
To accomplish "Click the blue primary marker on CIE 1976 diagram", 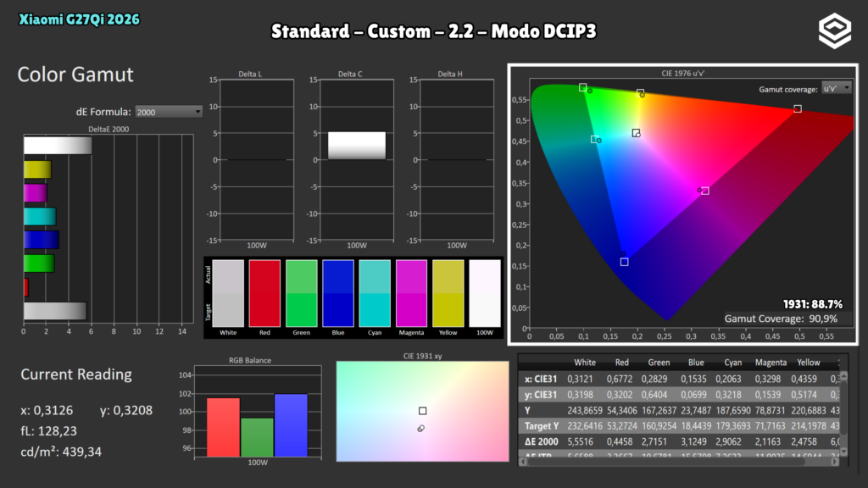I will (625, 262).
